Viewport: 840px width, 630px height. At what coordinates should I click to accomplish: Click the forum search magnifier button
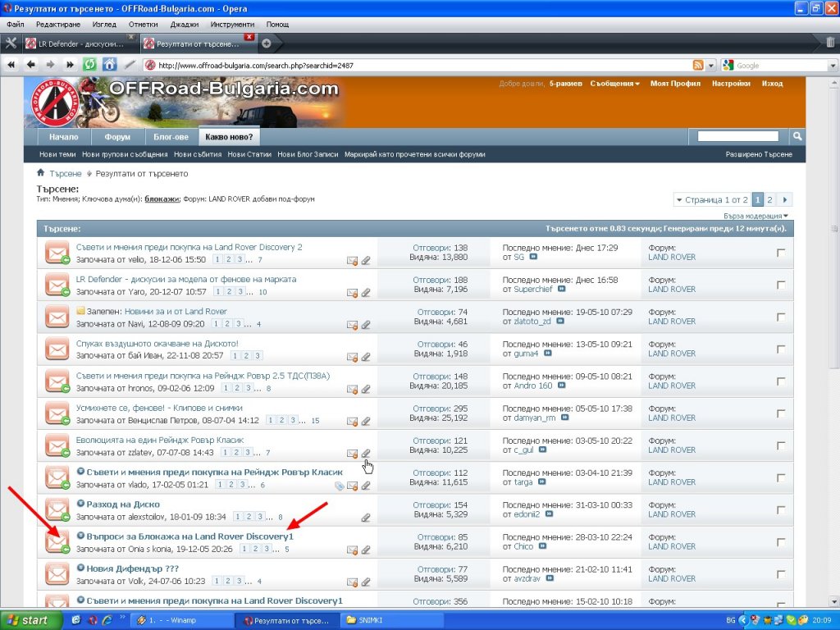click(x=797, y=136)
